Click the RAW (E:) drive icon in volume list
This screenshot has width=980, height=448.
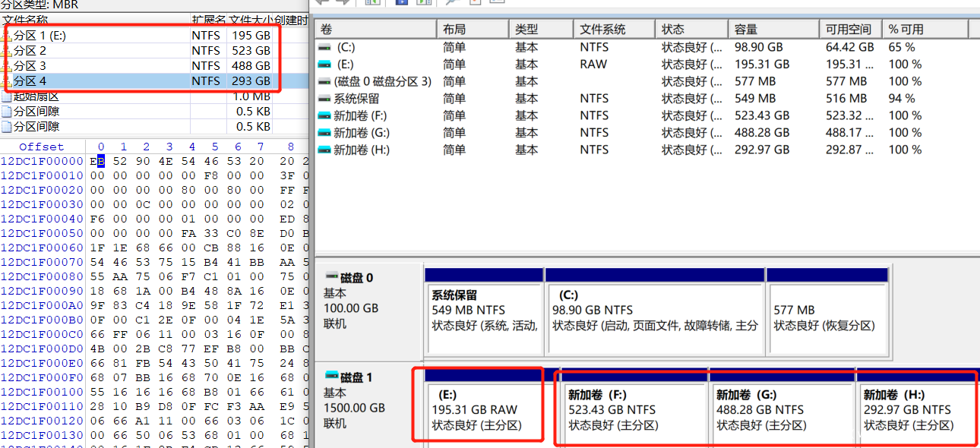pos(324,65)
